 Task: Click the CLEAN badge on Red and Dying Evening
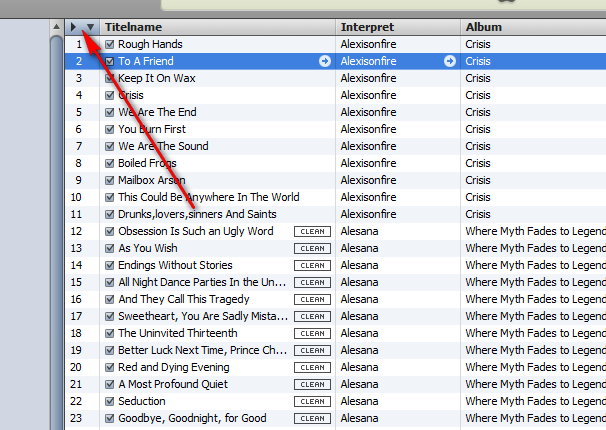[312, 367]
